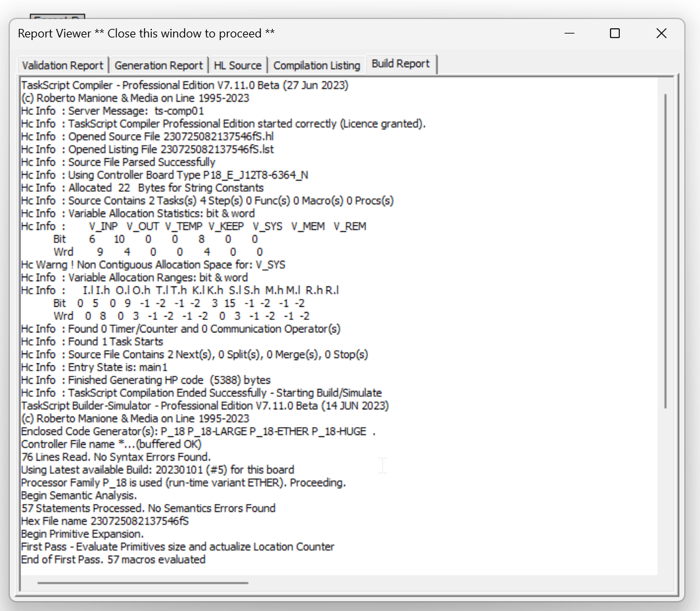Switch to the Validation Report tab
Image resolution: width=700 pixels, height=611 pixels.
(x=63, y=65)
